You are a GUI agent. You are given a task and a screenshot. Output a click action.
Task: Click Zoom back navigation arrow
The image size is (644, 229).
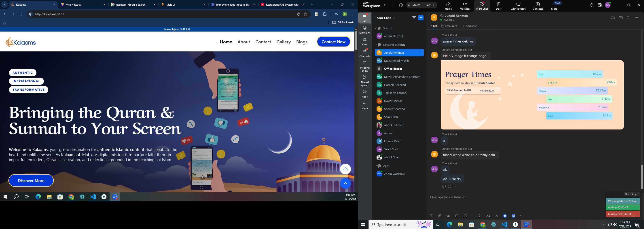(385, 5)
